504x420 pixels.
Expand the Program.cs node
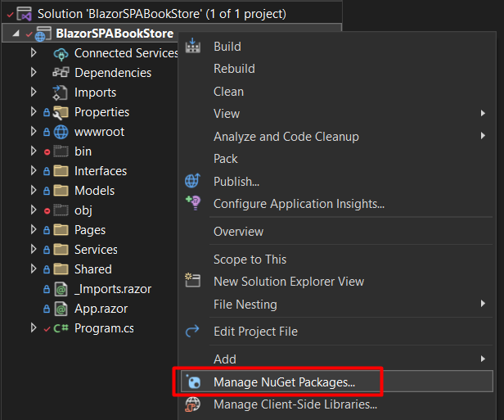(x=34, y=328)
